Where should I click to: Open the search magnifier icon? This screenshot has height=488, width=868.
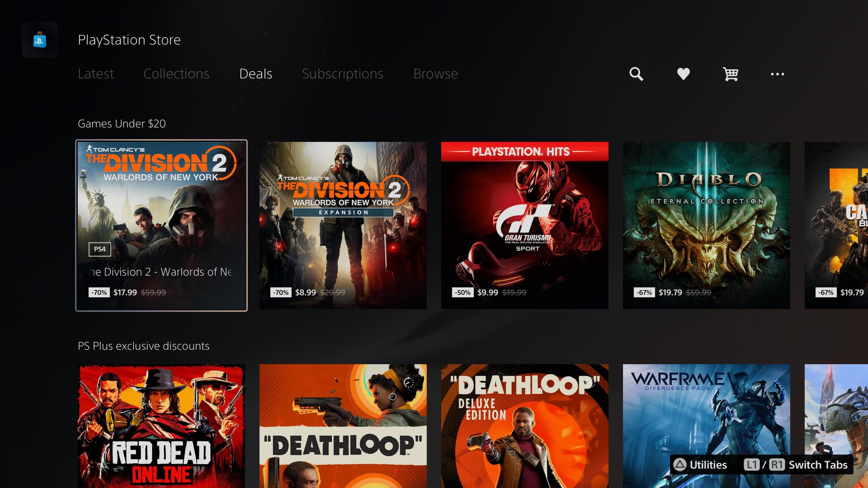point(636,74)
